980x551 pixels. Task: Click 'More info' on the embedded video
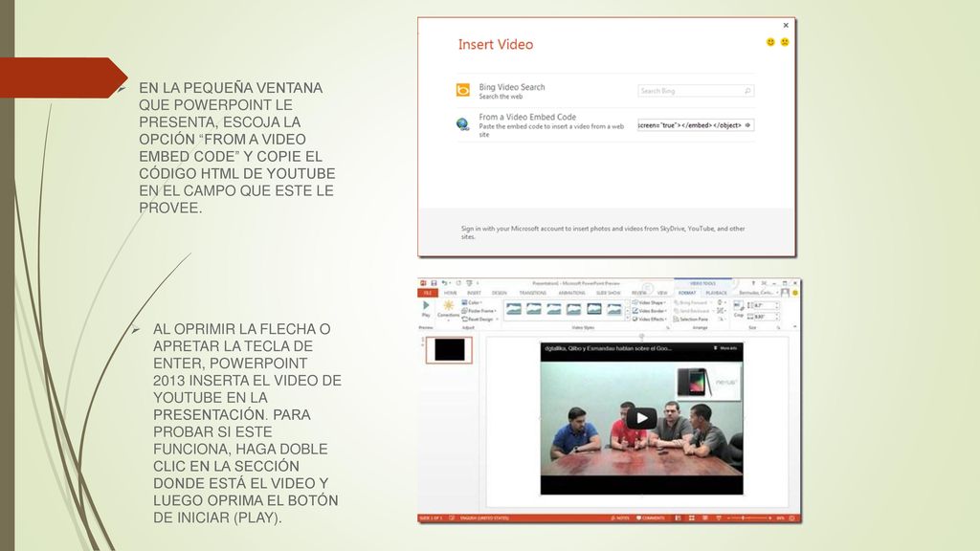pos(725,348)
